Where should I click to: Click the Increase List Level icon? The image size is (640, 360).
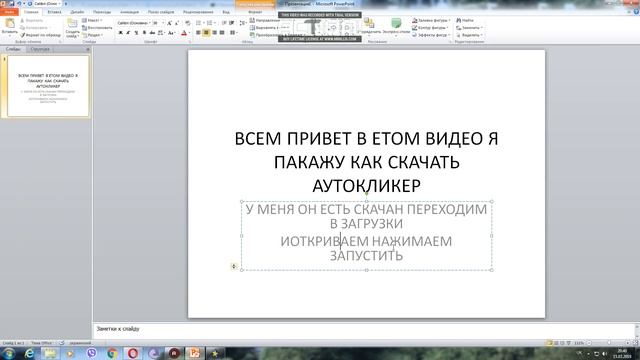pos(231,23)
